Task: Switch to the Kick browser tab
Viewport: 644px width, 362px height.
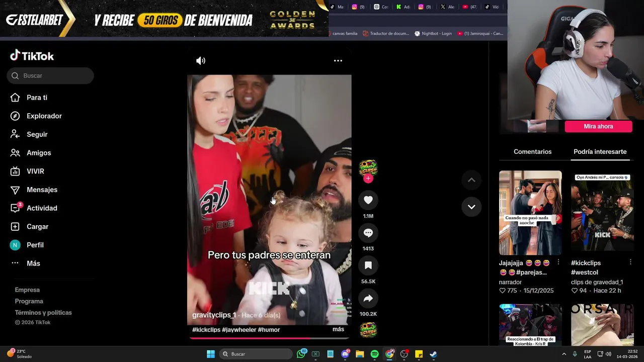Action: click(403, 7)
